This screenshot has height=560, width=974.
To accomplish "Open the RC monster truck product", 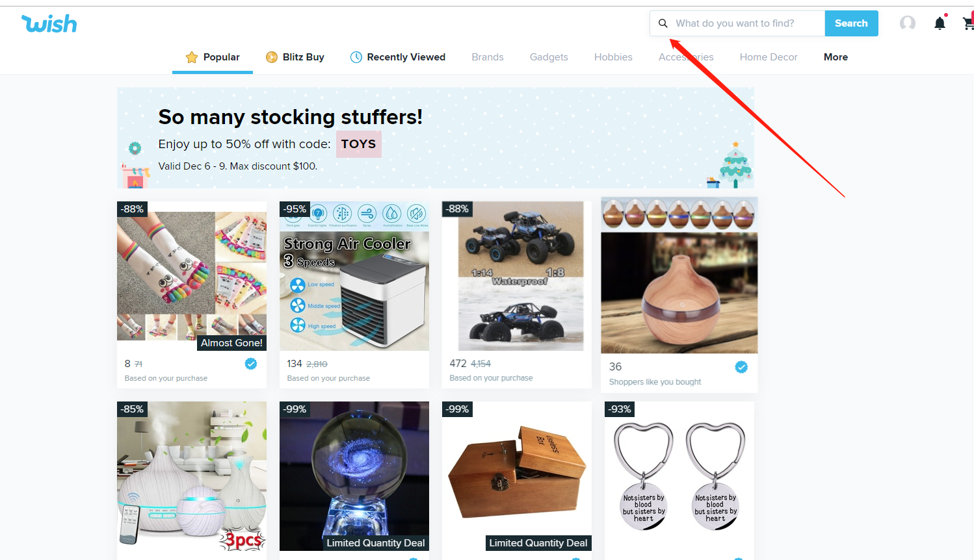I will [517, 295].
